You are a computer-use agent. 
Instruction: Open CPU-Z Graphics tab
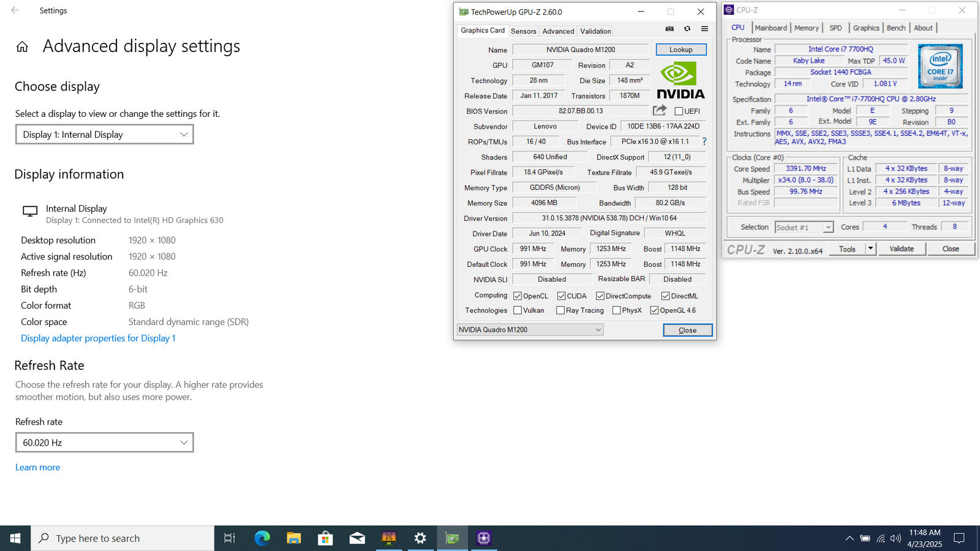coord(866,28)
